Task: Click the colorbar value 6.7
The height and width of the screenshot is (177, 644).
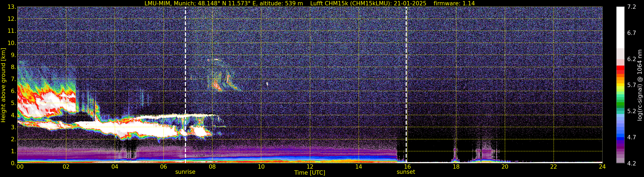Action: pyautogui.click(x=632, y=33)
